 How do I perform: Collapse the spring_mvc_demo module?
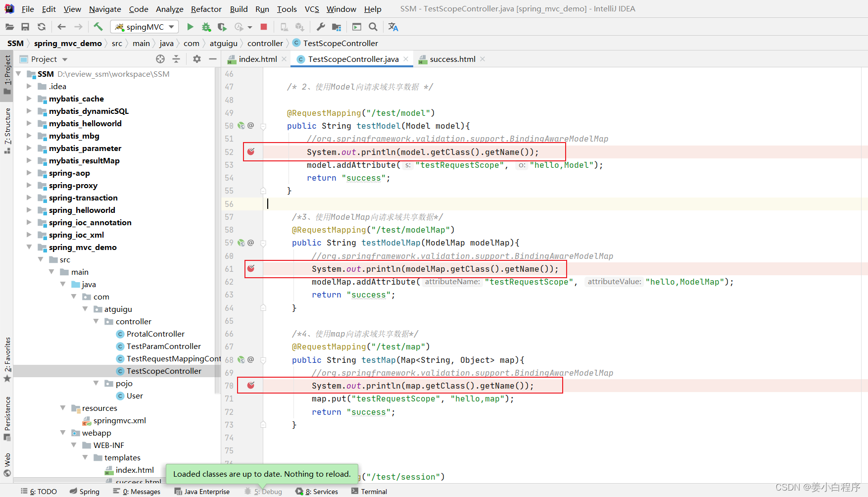click(x=29, y=247)
